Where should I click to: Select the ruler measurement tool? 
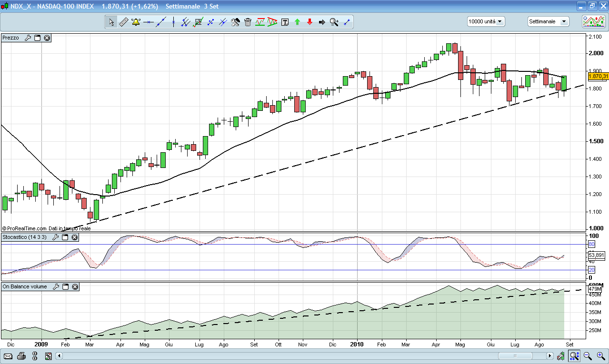point(123,22)
